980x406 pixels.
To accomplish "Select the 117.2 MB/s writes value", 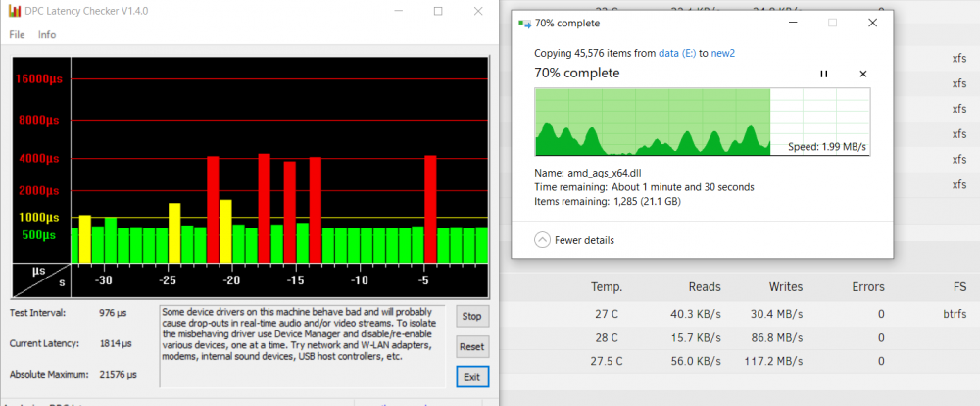I will point(774,361).
